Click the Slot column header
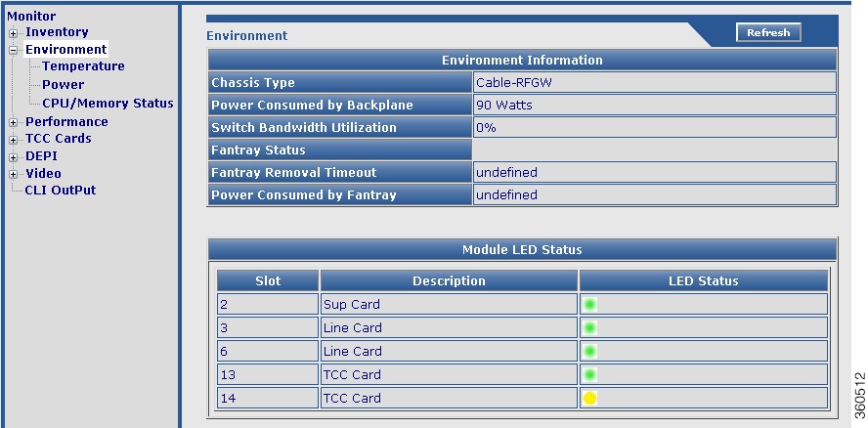 point(268,280)
